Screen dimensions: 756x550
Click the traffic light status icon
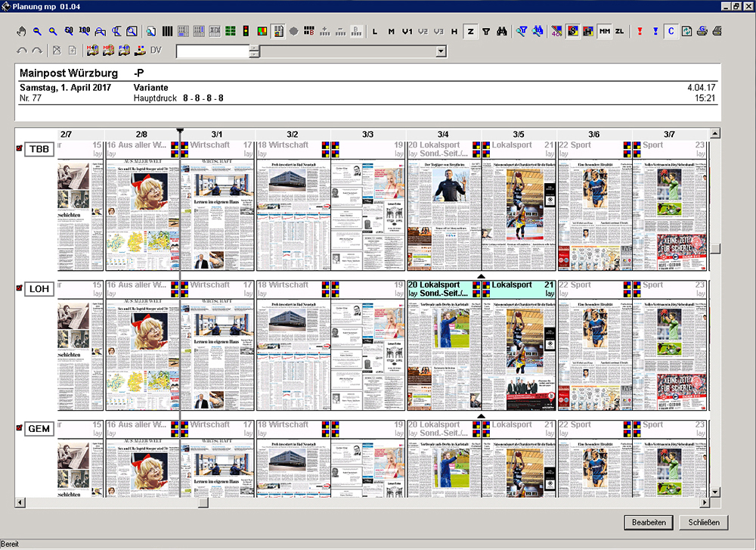[246, 31]
